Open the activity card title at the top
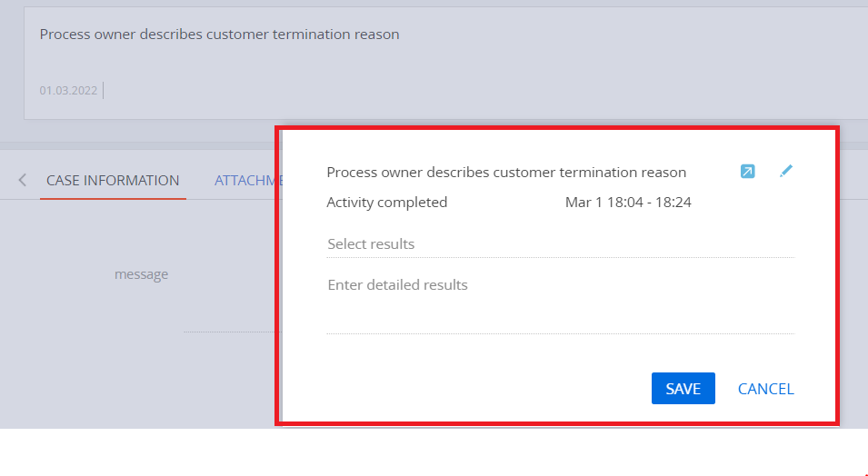The width and height of the screenshot is (868, 476). (219, 35)
